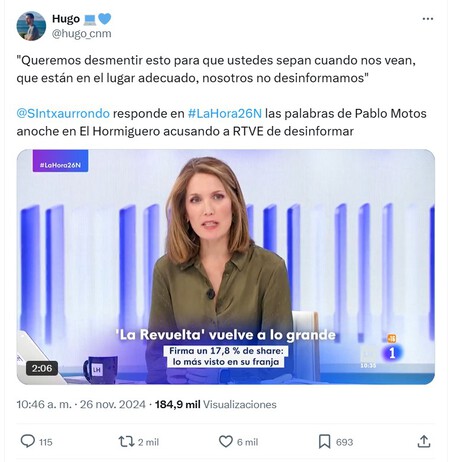Click the 2:06 video duration badge
This screenshot has height=462, width=450.
point(42,368)
